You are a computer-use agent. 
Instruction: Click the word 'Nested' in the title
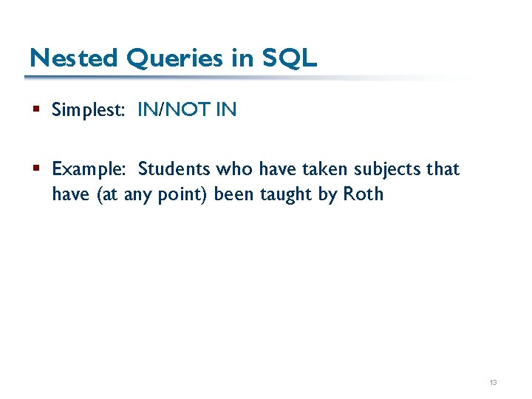(x=74, y=58)
